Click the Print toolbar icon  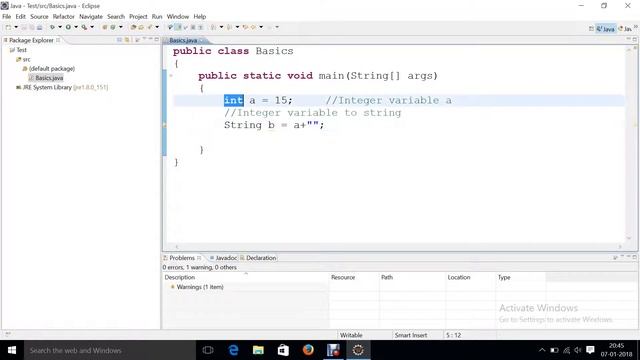[40, 27]
